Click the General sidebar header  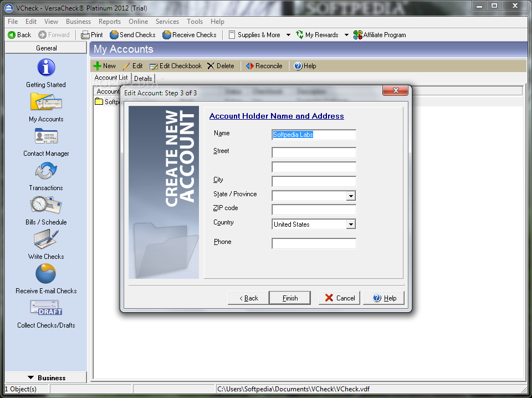pyautogui.click(x=46, y=48)
